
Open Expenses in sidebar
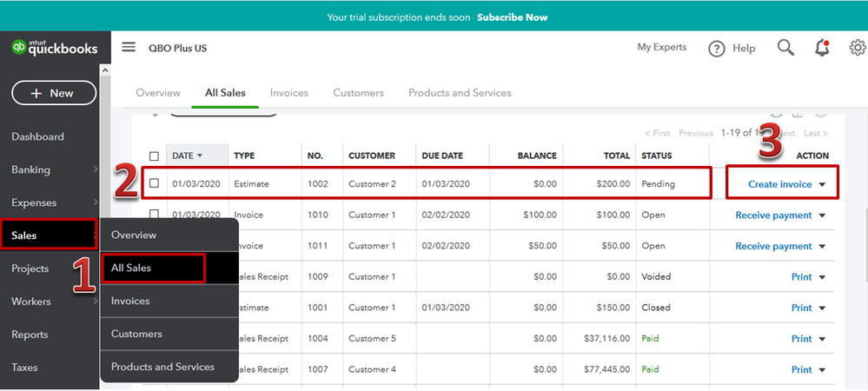34,202
